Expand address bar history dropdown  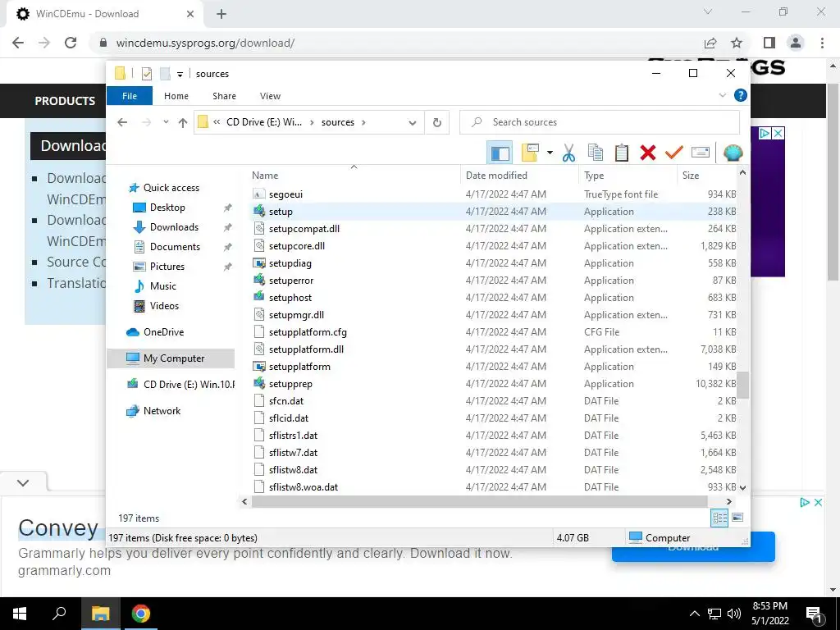click(412, 123)
